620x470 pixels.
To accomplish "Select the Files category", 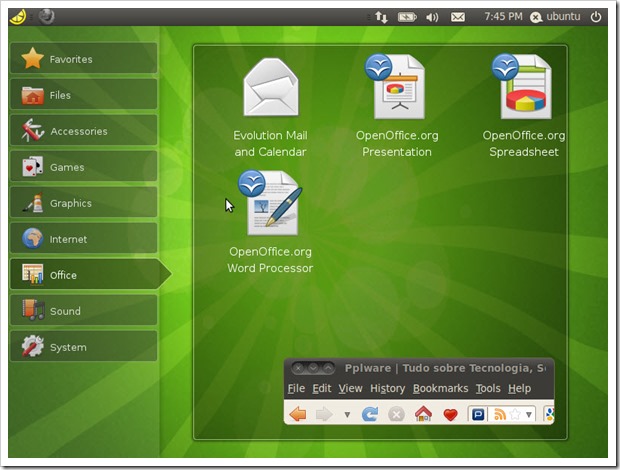I will click(83, 95).
